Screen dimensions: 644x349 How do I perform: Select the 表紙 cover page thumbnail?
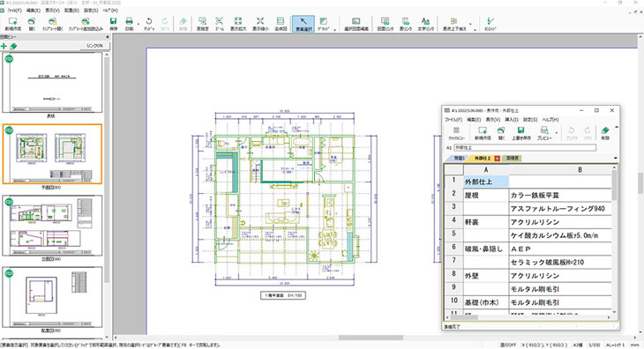coord(52,83)
